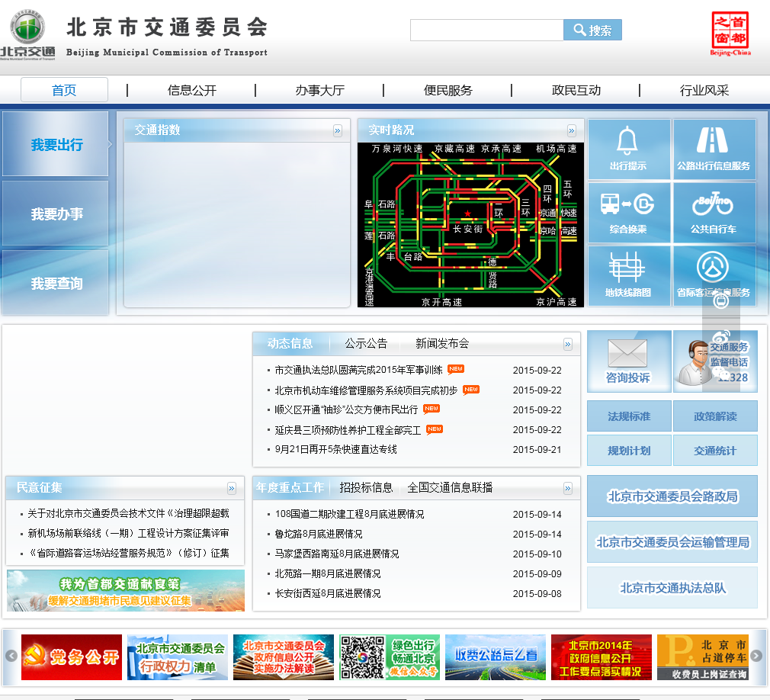Click the real-time traffic map image
Screen dimensions: 770x700
tap(470, 225)
